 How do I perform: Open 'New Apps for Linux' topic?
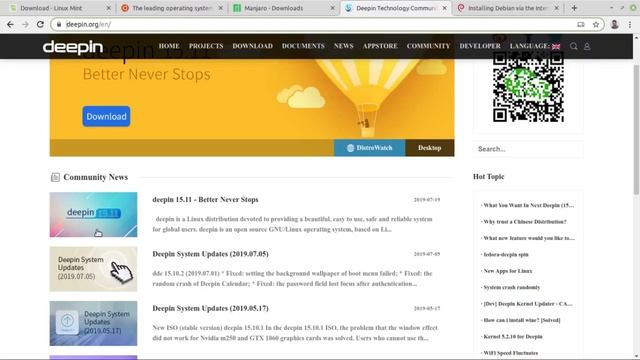507,271
